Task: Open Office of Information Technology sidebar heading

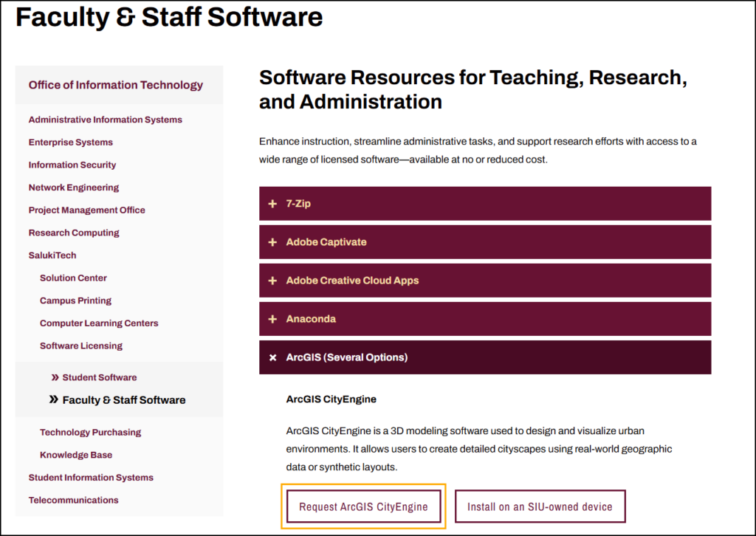Action: tap(115, 85)
